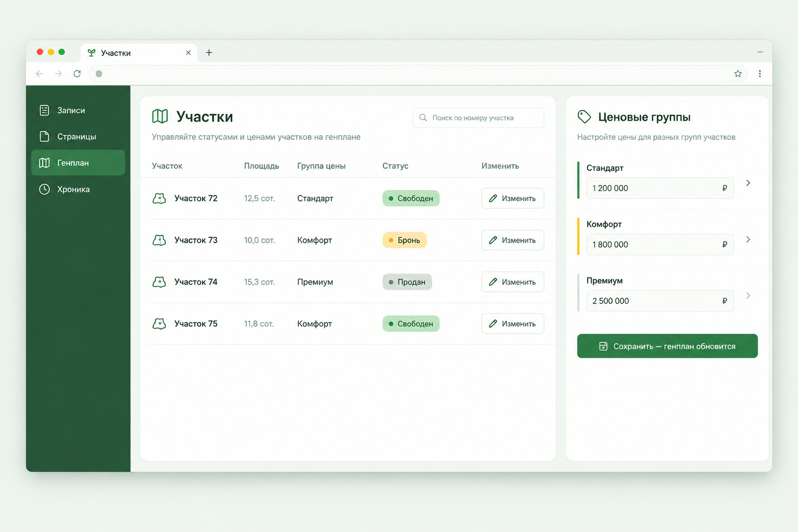Click the price tag icon by Ценовые группы
Screen dimensions: 798x532
coord(584,117)
